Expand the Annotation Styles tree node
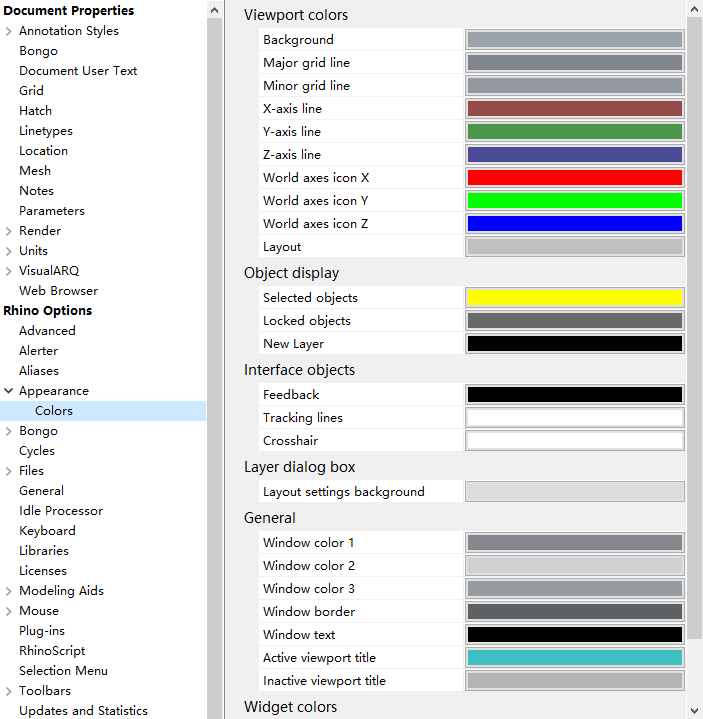 click(8, 31)
